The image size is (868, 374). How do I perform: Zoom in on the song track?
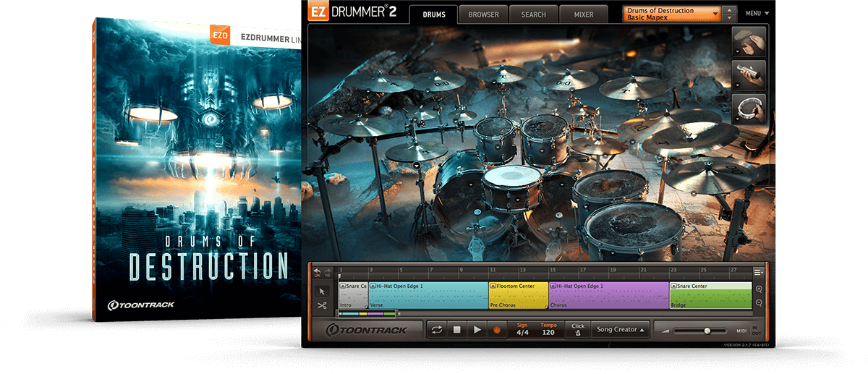759,289
